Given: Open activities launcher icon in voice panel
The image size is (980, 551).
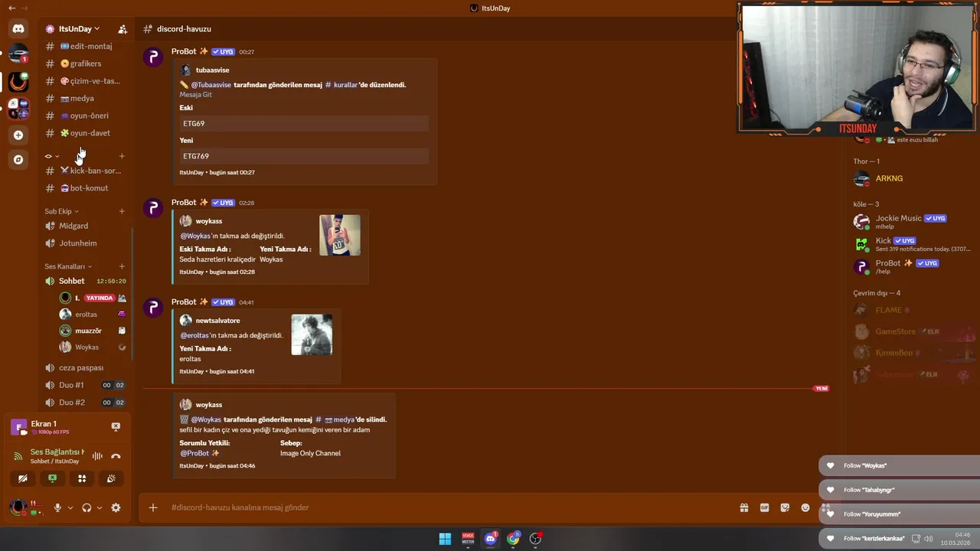Looking at the screenshot, I should click(x=82, y=478).
